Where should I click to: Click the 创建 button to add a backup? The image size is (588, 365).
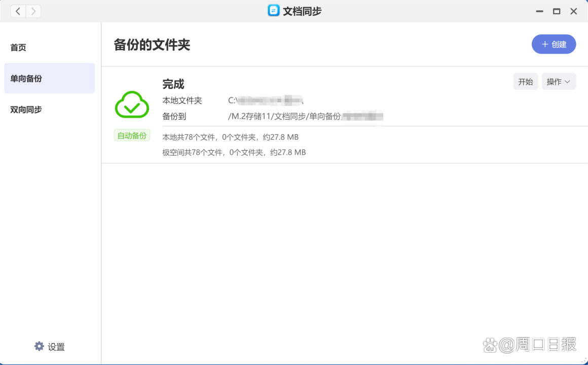tap(554, 44)
